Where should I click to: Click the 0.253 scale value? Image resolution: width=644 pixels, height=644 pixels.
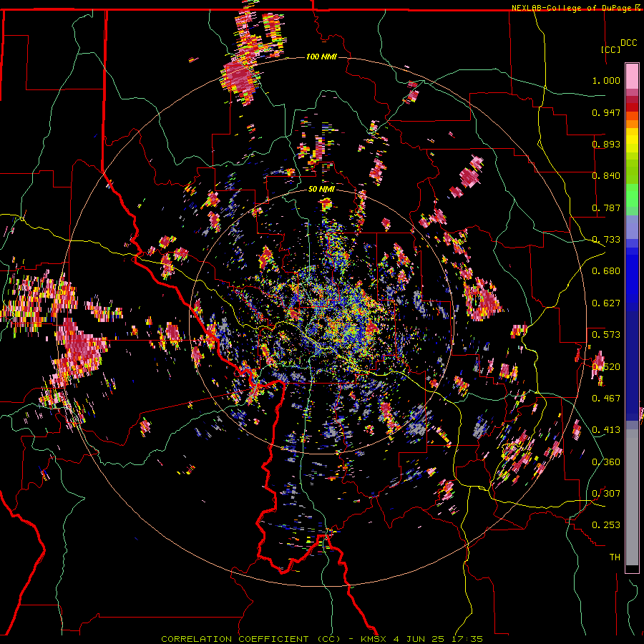click(606, 525)
